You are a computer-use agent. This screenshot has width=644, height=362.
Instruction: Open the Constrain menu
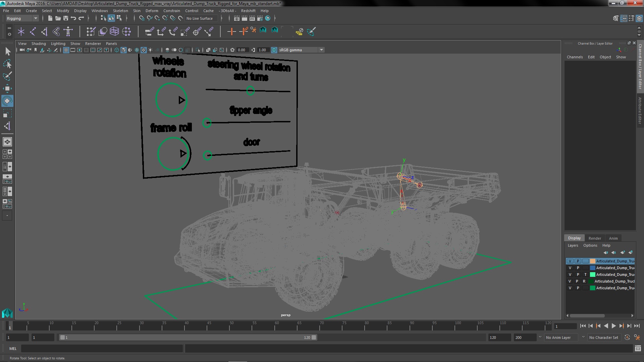point(171,11)
